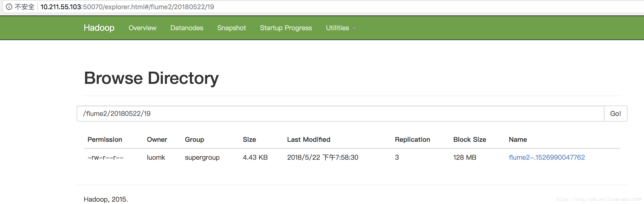Click the Block Size column header
This screenshot has width=644, height=204.
(470, 140)
